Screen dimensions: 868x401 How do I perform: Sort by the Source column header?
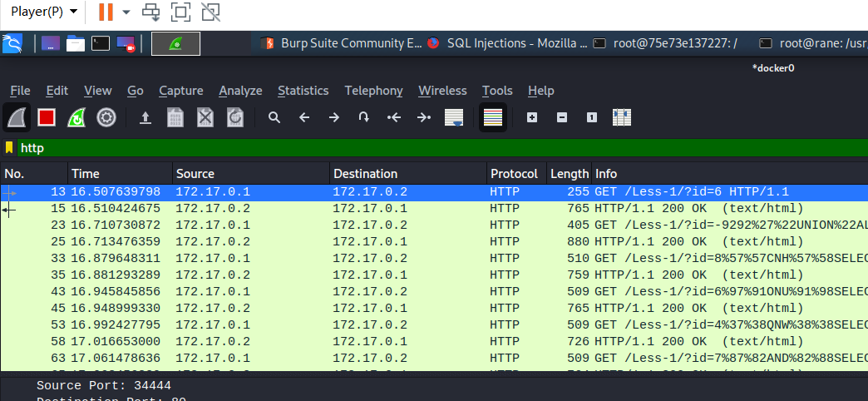point(251,174)
